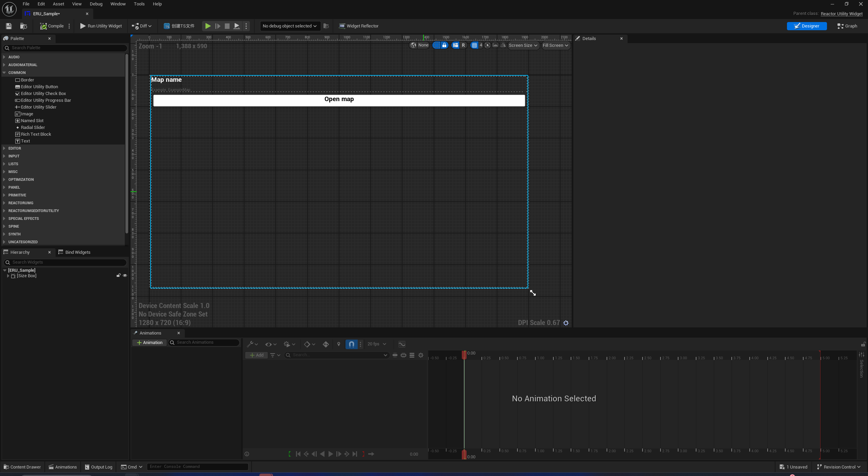This screenshot has width=868, height=476.
Task: Toggle Size Box lock icon in Hierarchy
Action: pos(118,275)
